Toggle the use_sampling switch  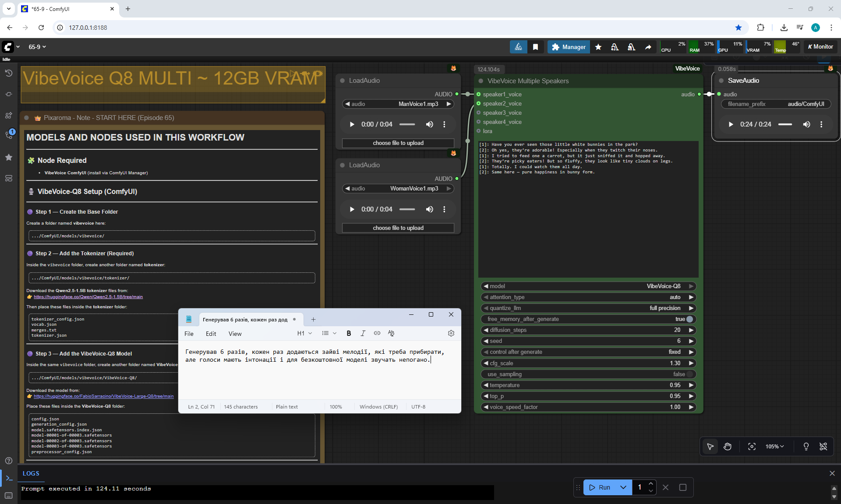pyautogui.click(x=689, y=374)
